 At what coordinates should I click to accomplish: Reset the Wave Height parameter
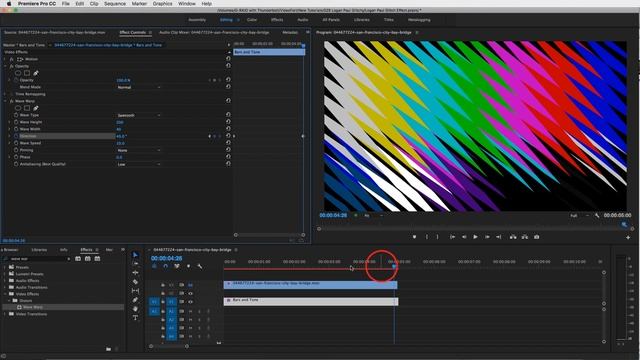coord(228,122)
